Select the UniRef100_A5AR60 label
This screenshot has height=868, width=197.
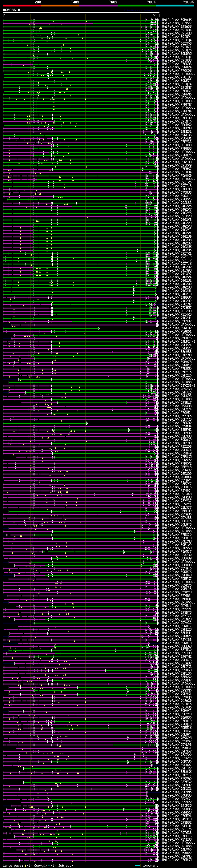coord(177,125)
